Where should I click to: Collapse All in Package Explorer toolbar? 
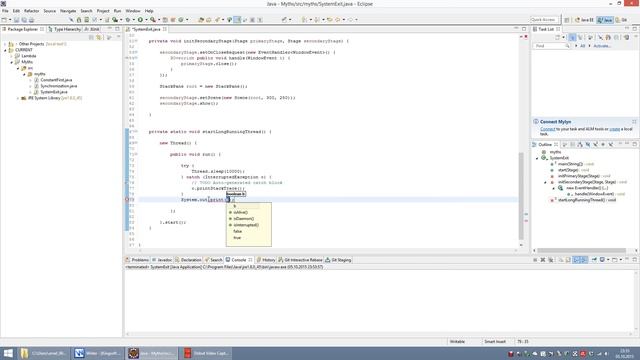[91, 37]
